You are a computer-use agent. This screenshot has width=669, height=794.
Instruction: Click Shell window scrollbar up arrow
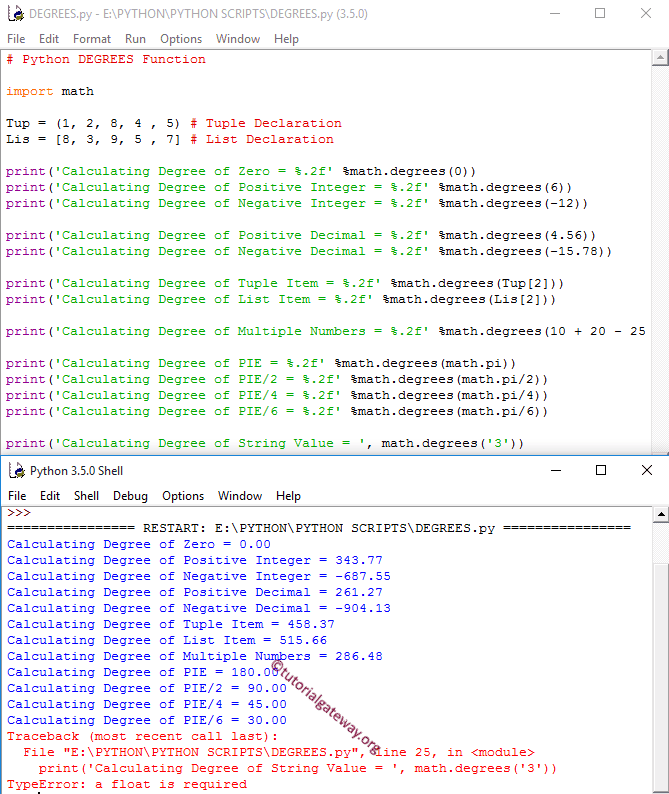tap(661, 515)
